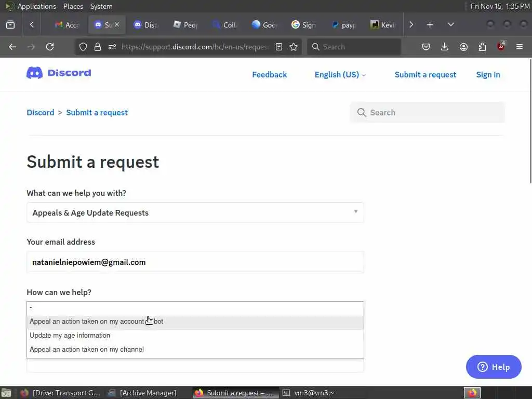Screen dimensions: 532x399
Task: Switch to the Google Sign tab
Action: coord(303,25)
